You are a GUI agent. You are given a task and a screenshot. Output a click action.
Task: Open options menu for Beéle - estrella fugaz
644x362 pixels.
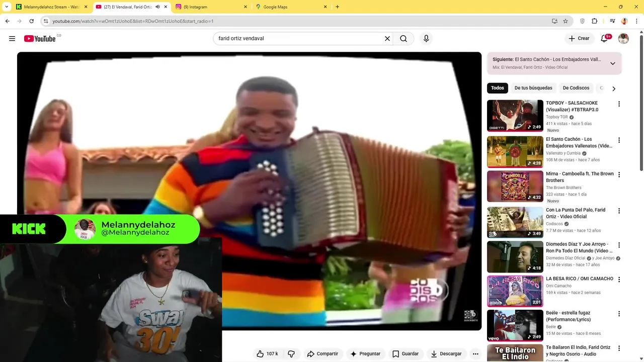point(619,314)
